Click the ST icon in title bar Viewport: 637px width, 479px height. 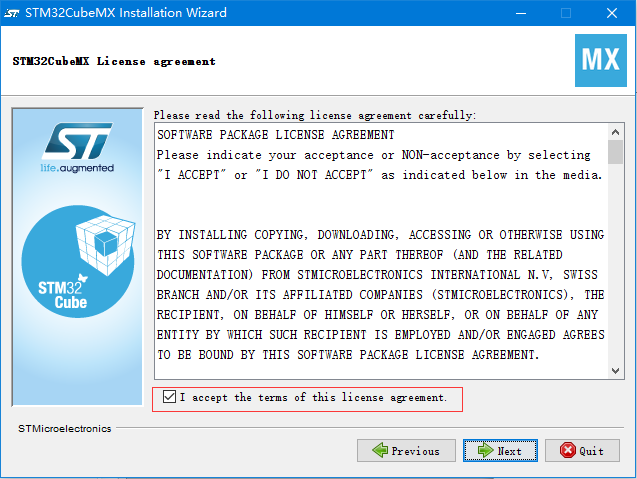click(11, 13)
